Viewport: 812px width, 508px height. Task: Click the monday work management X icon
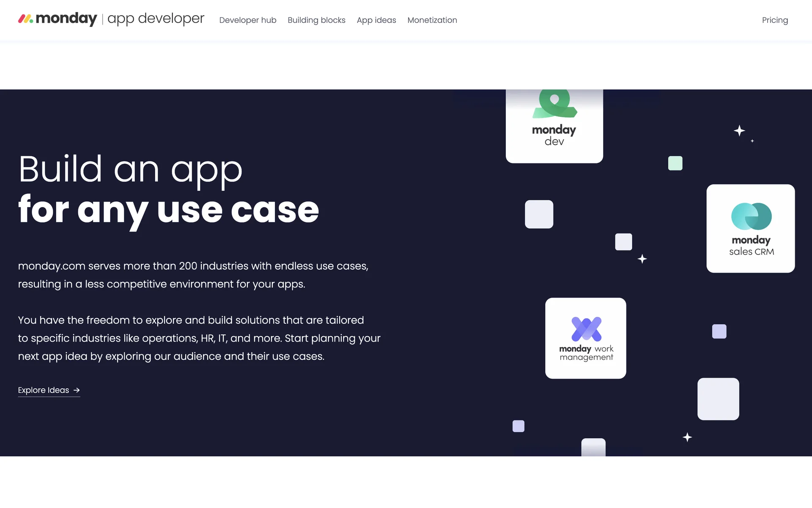[586, 329]
